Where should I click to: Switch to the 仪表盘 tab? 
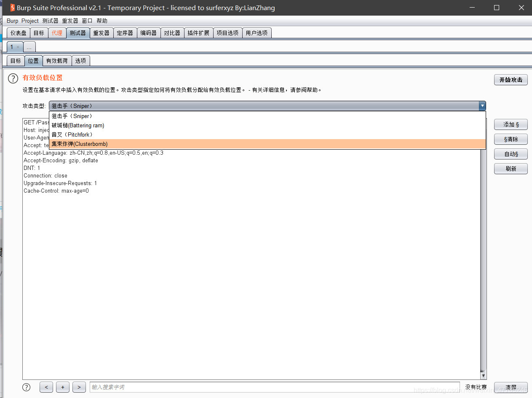(x=18, y=33)
